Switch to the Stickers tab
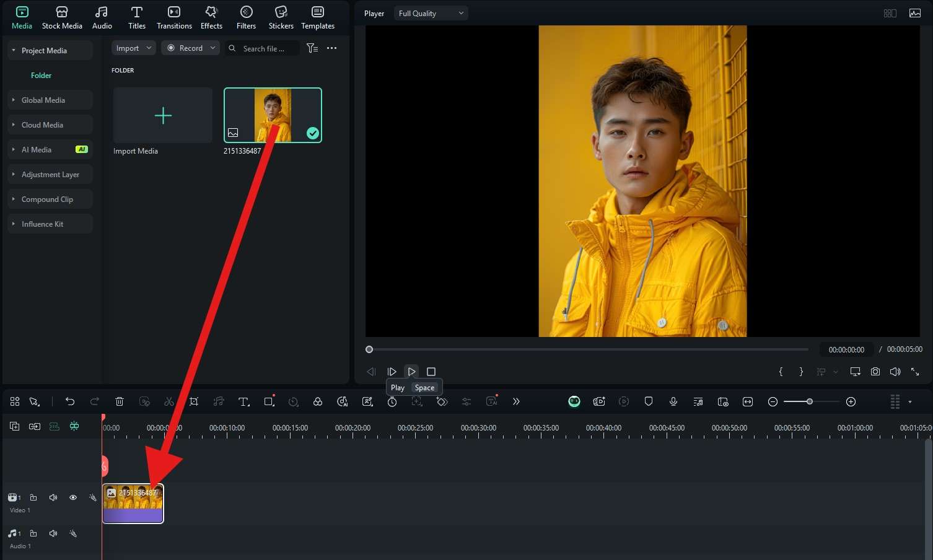 [x=281, y=17]
